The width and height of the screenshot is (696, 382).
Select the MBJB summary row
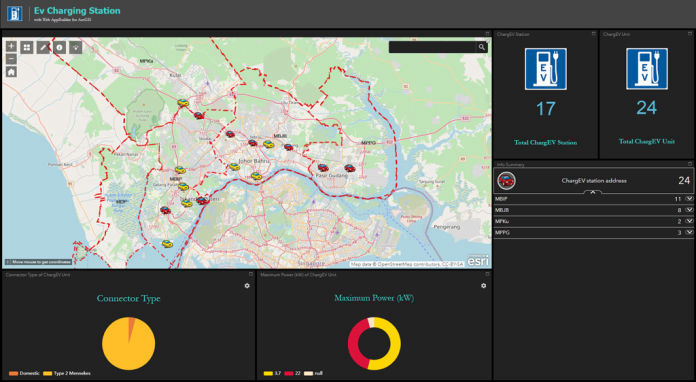pos(594,210)
